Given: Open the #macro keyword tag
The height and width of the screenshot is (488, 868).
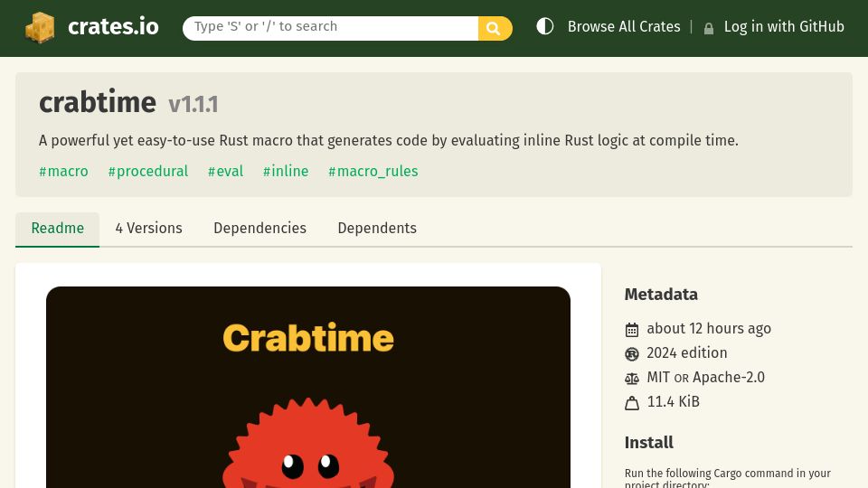Looking at the screenshot, I should pyautogui.click(x=63, y=172).
